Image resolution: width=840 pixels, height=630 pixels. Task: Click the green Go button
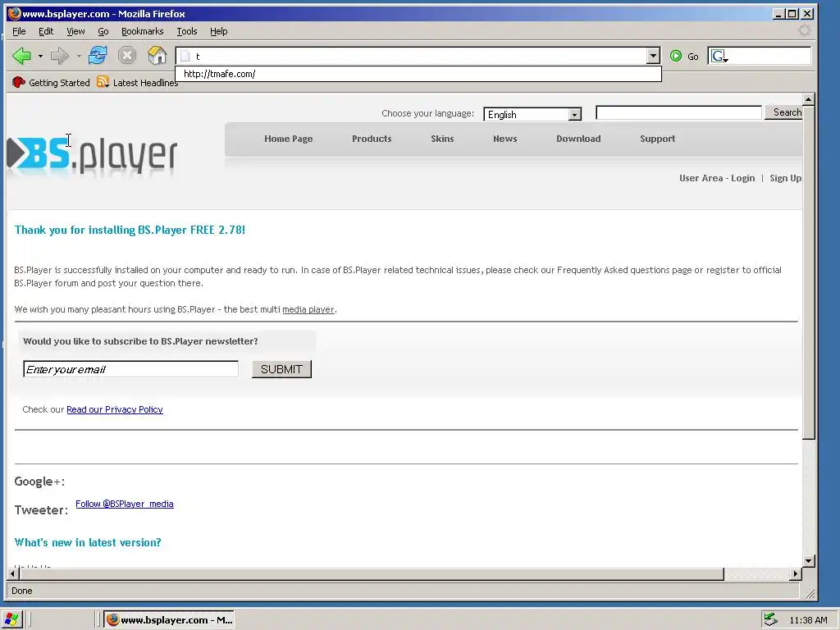coord(684,57)
